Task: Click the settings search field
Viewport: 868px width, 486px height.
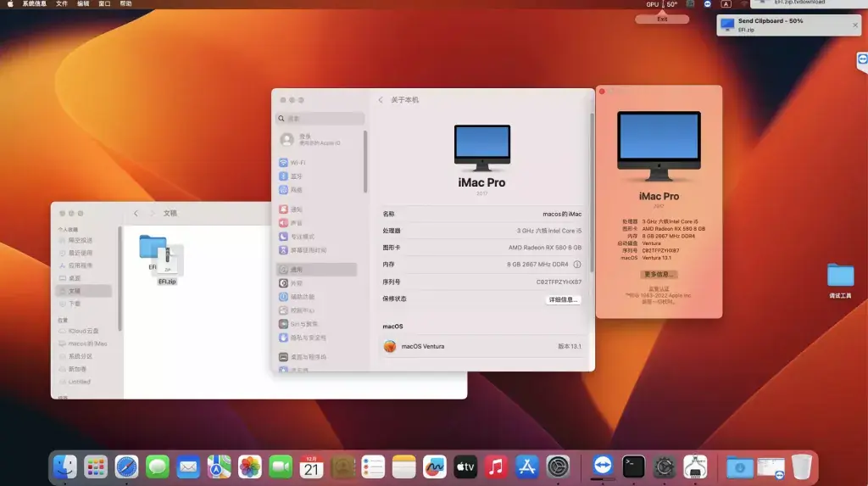Action: pos(320,118)
